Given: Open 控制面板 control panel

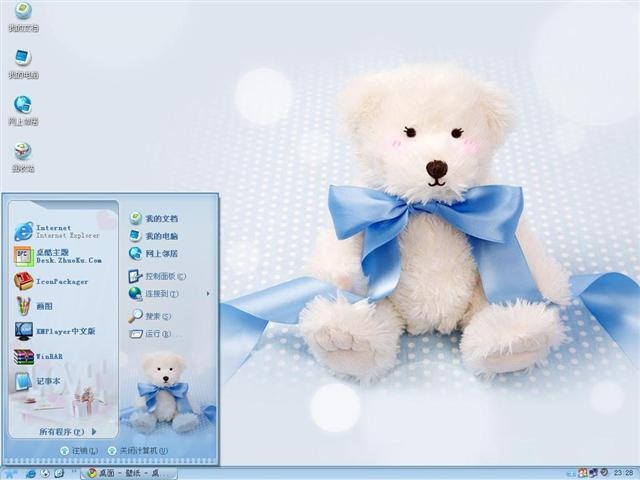Looking at the screenshot, I should coord(157,276).
